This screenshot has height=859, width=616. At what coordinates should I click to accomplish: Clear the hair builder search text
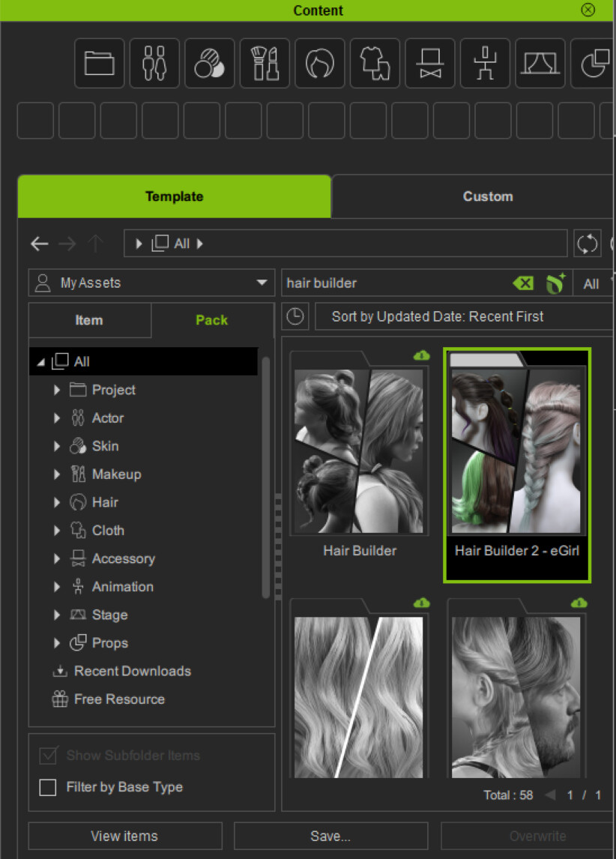click(x=524, y=283)
